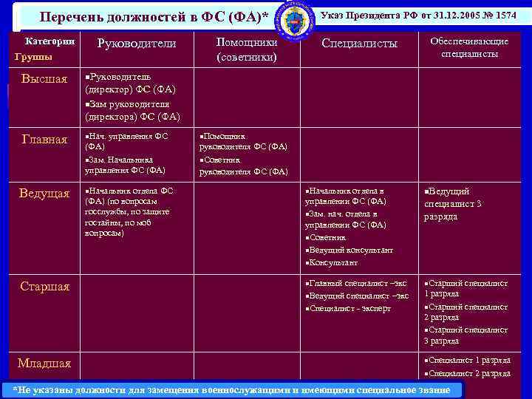Screen dimensions: 532x399
Task: Click 'Указ Президента РФ от 31.12.2005 № 1574'
Action: (x=419, y=16)
